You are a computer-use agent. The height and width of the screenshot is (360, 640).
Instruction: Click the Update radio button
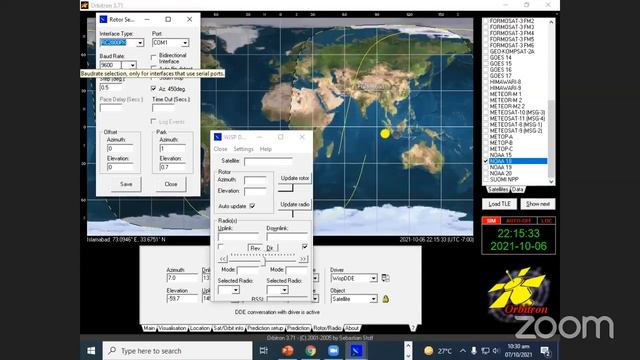(295, 204)
